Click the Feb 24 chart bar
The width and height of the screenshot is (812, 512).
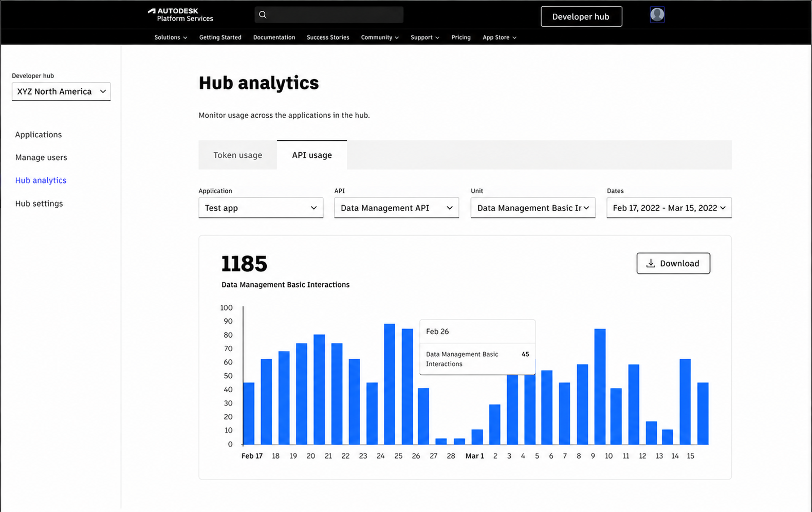390,384
